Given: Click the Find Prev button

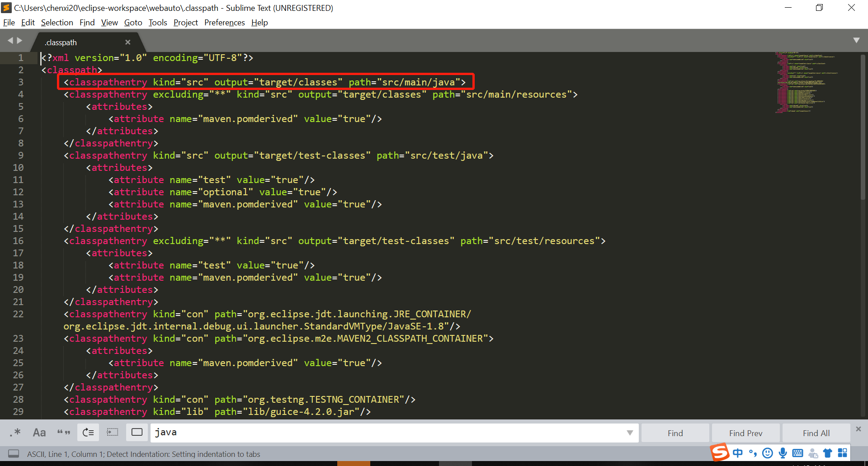Looking at the screenshot, I should tap(745, 433).
